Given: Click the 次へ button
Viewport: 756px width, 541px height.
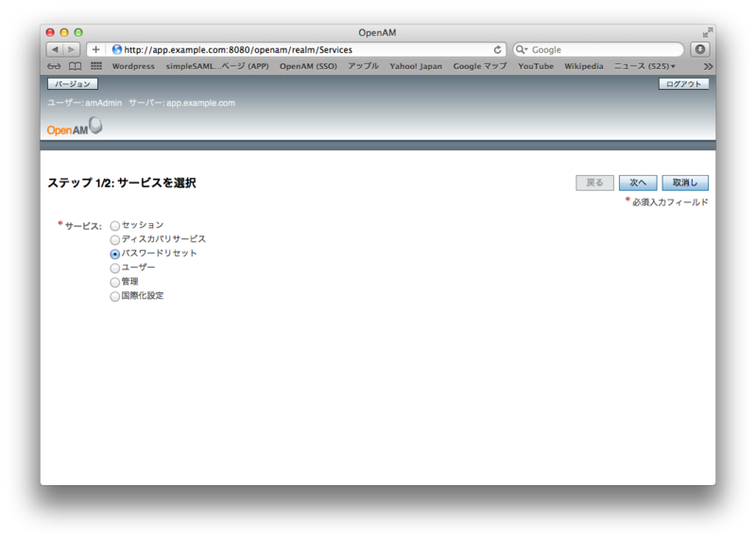Looking at the screenshot, I should click(x=638, y=183).
